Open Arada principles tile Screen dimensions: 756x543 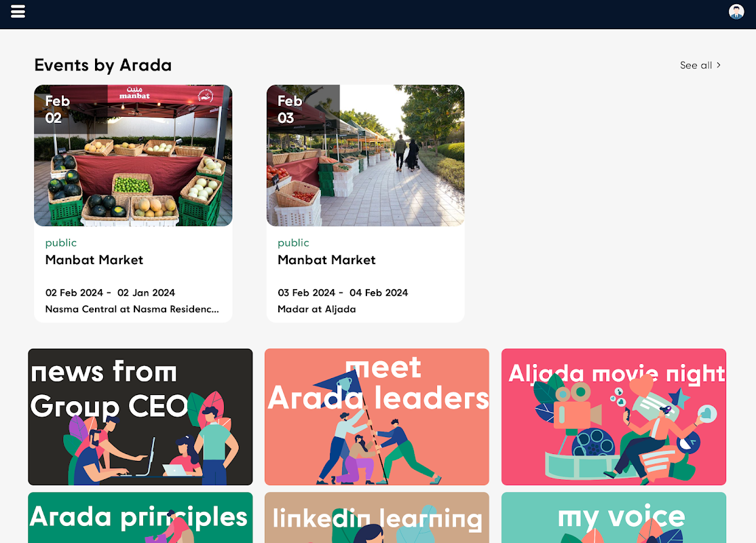pyautogui.click(x=140, y=517)
